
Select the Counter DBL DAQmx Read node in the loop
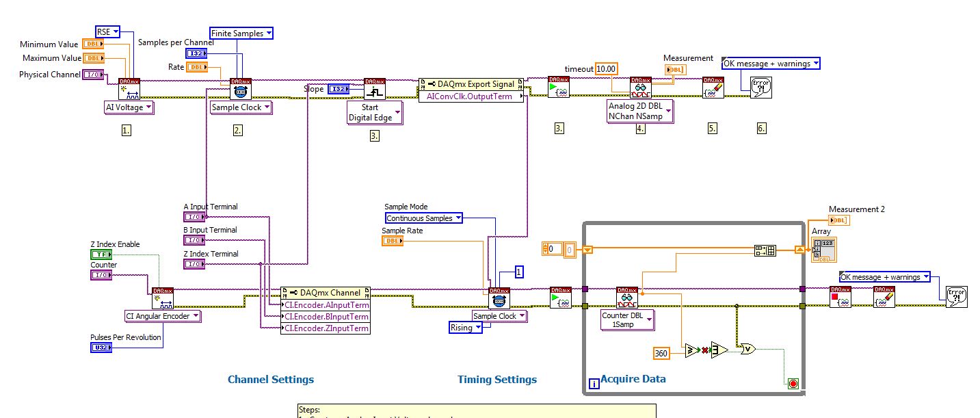pyautogui.click(x=626, y=298)
